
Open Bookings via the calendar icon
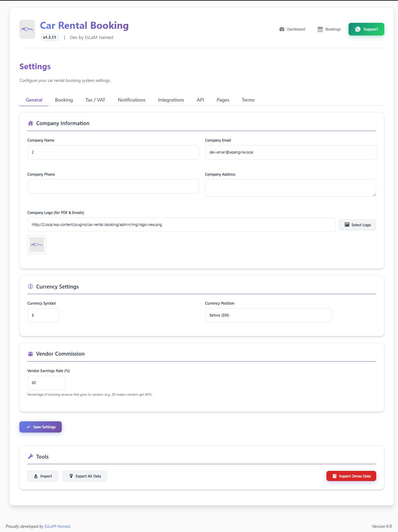pyautogui.click(x=320, y=29)
